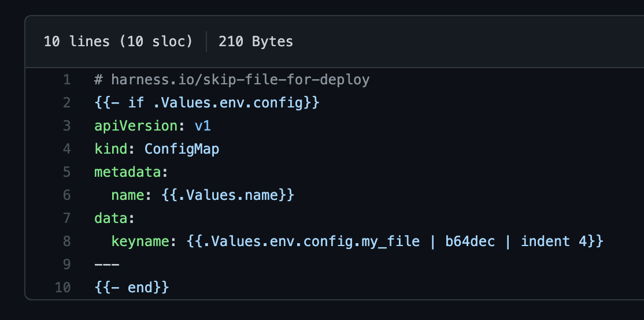Click the 210 Bytes file size text

[256, 42]
